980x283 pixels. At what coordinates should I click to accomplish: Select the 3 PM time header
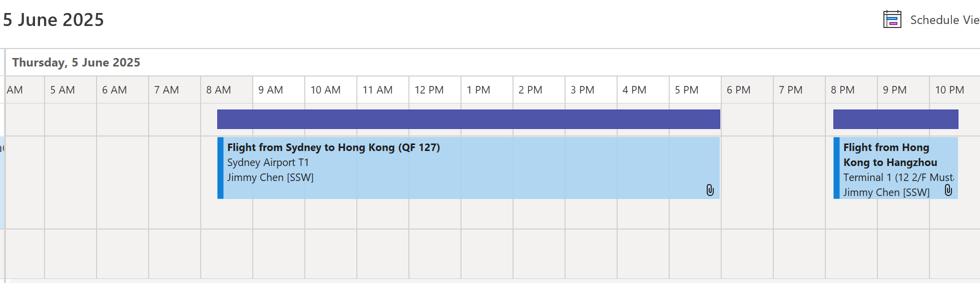582,90
